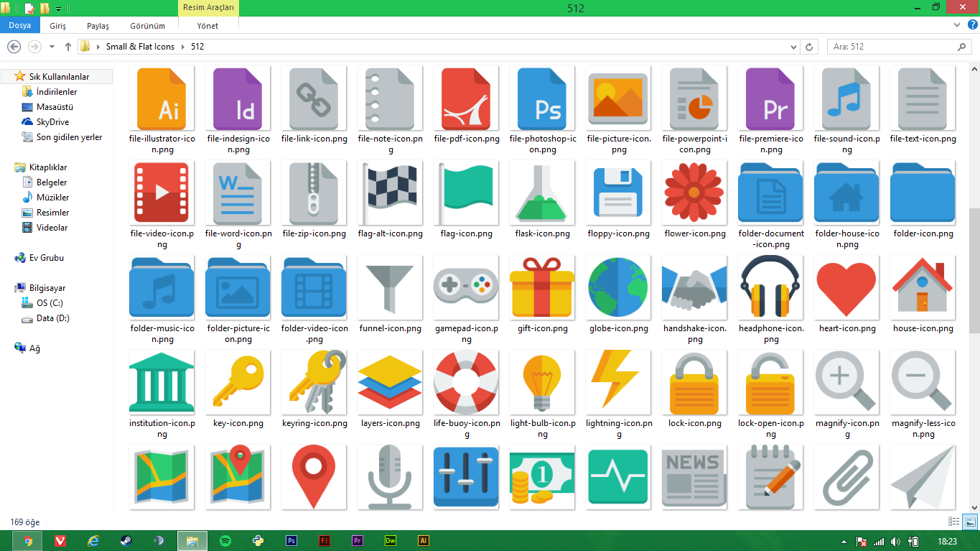The height and width of the screenshot is (551, 980).
Task: Select the magnify-less-icon.png file
Action: pyautogui.click(x=923, y=383)
